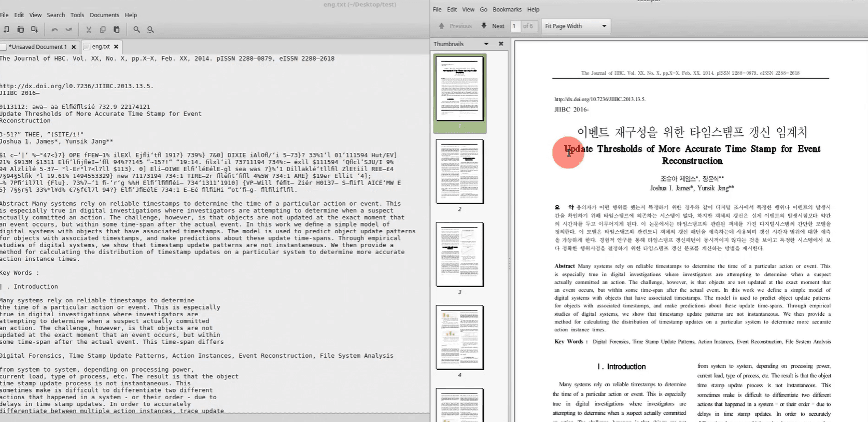
Task: Go to Next page in PDF viewer
Action: coord(493,26)
